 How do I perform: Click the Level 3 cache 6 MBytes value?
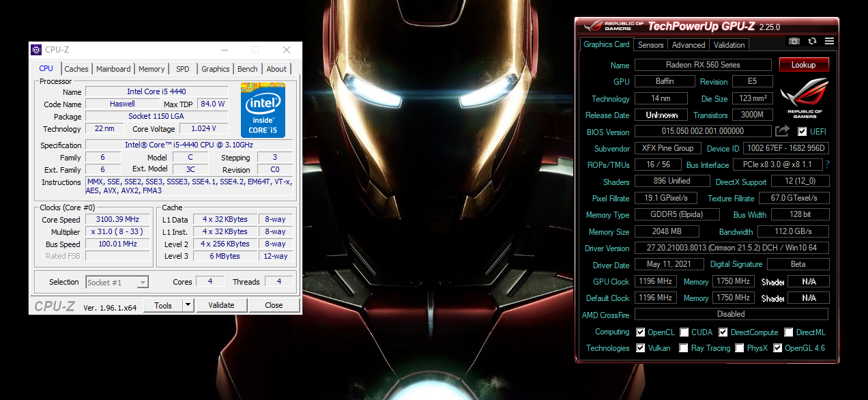pos(225,256)
